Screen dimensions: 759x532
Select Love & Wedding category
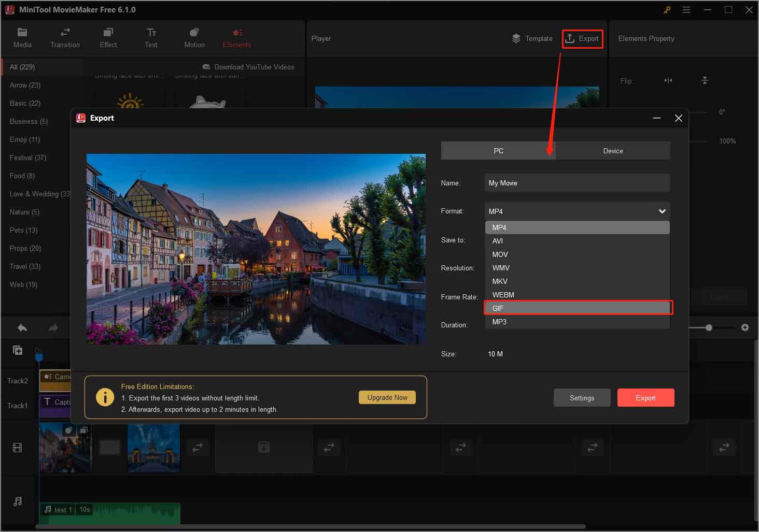point(39,194)
